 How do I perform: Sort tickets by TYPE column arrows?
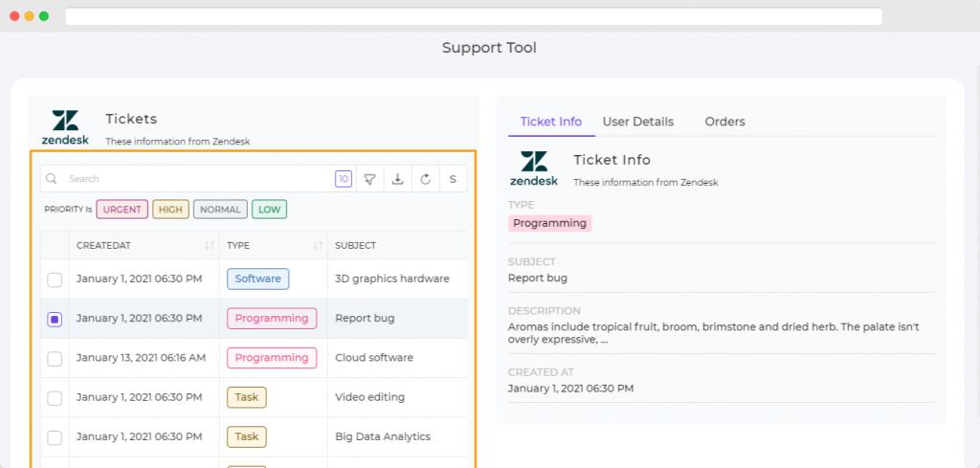317,246
